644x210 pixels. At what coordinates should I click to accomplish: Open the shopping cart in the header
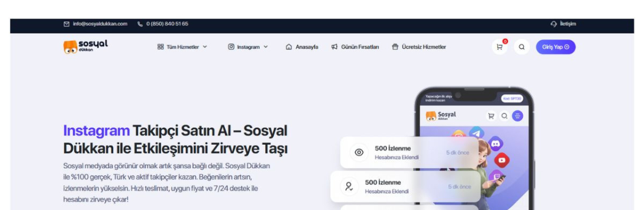point(500,46)
